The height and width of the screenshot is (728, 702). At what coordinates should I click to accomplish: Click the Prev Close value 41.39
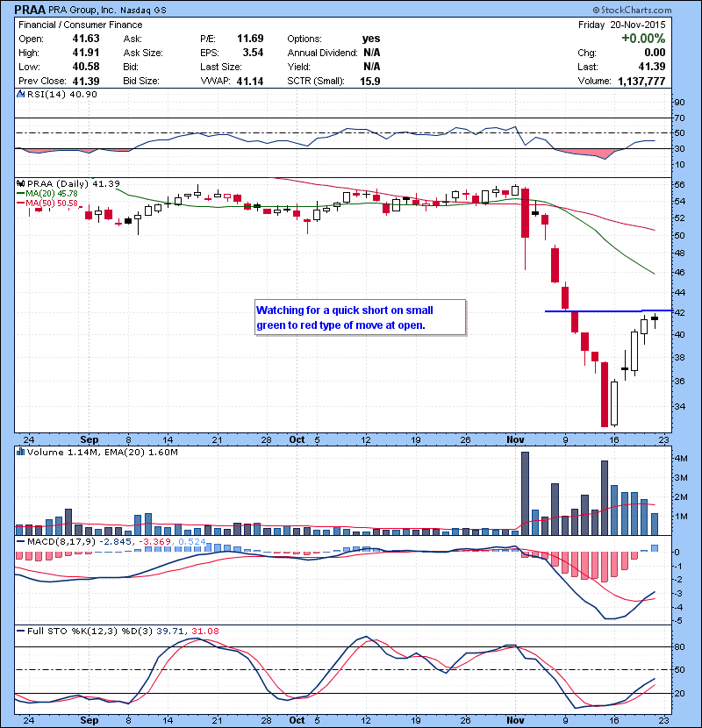click(x=86, y=81)
